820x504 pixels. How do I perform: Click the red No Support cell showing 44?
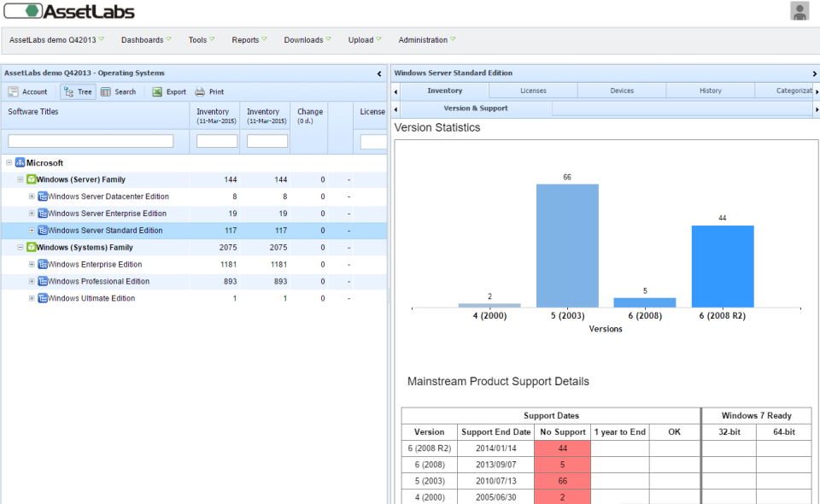(562, 448)
